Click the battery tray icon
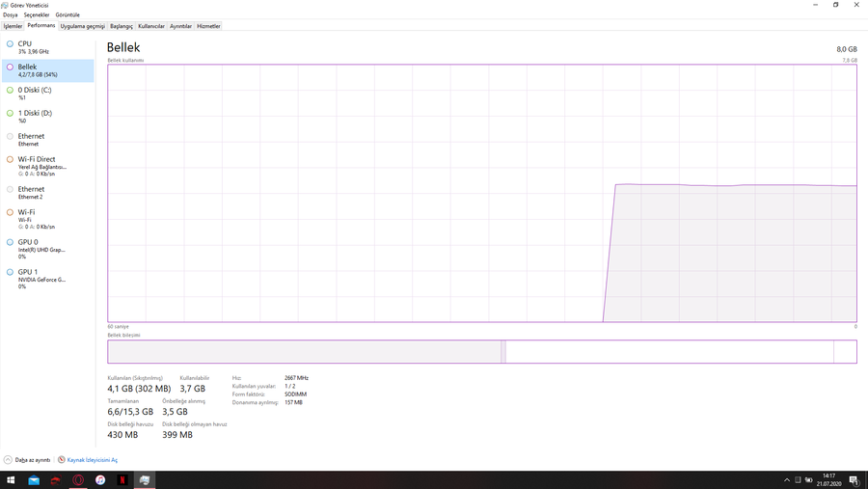The width and height of the screenshot is (868, 489). point(809,480)
